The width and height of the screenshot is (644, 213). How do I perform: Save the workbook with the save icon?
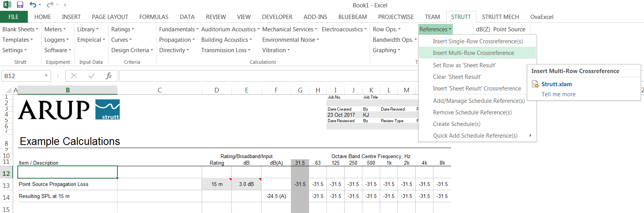tap(20, 5)
